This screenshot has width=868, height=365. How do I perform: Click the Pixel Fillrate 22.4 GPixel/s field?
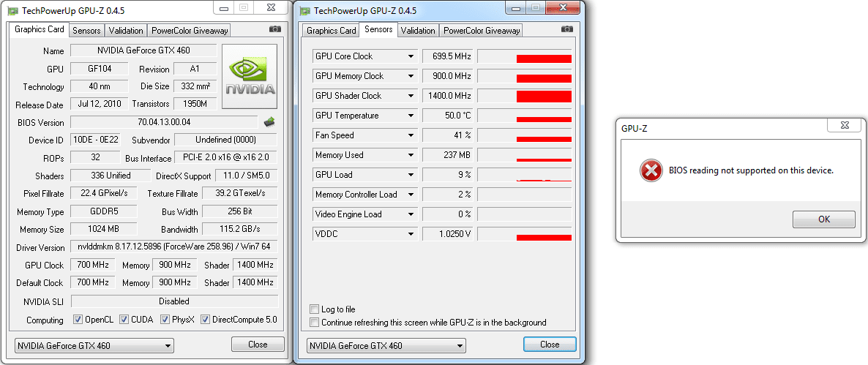click(x=103, y=193)
